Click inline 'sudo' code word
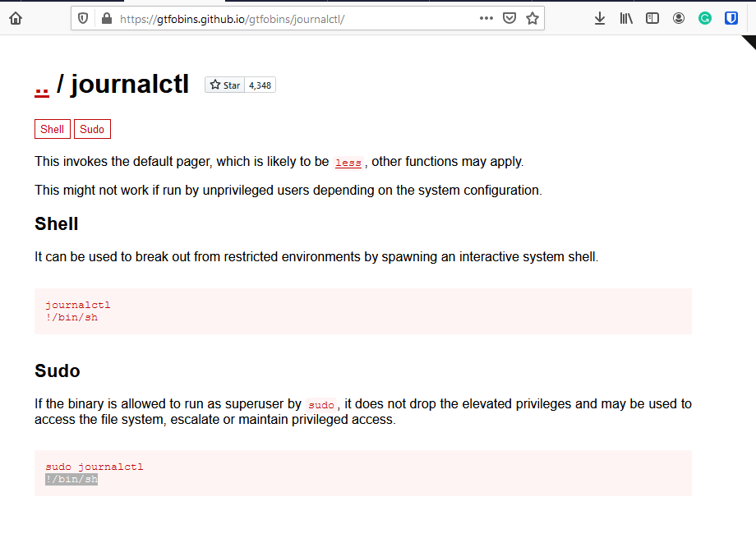The width and height of the screenshot is (756, 557). pyautogui.click(x=321, y=405)
